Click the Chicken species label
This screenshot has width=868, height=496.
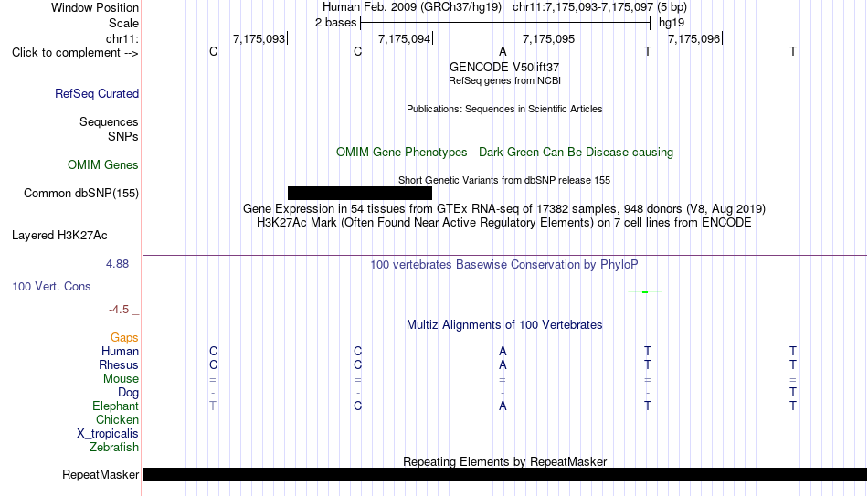tap(117, 419)
